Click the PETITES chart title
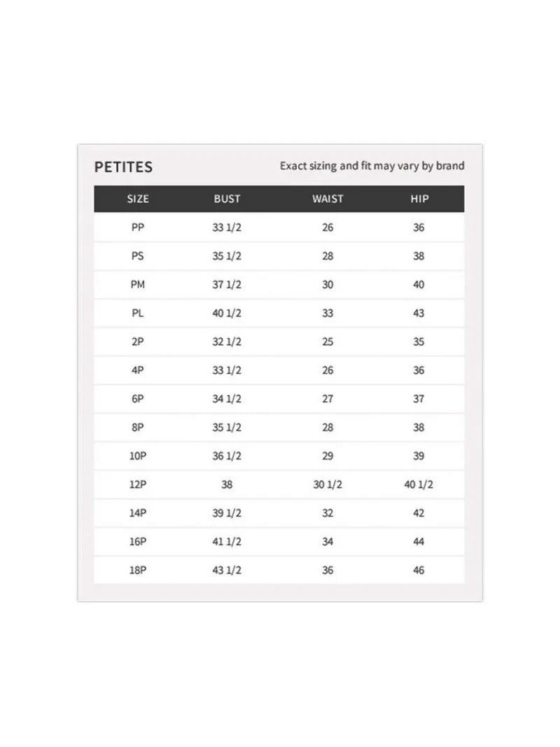The width and height of the screenshot is (560, 747). pos(123,167)
